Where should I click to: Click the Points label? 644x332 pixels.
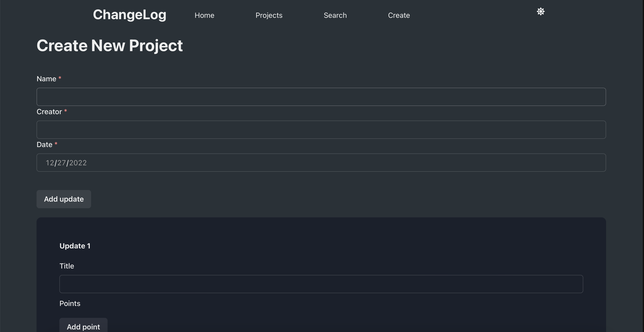tap(70, 303)
